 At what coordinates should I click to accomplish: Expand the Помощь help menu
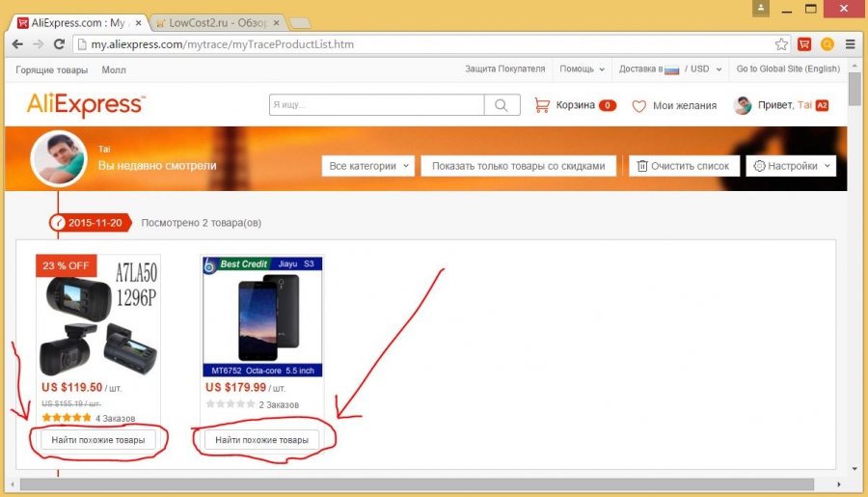pyautogui.click(x=583, y=69)
